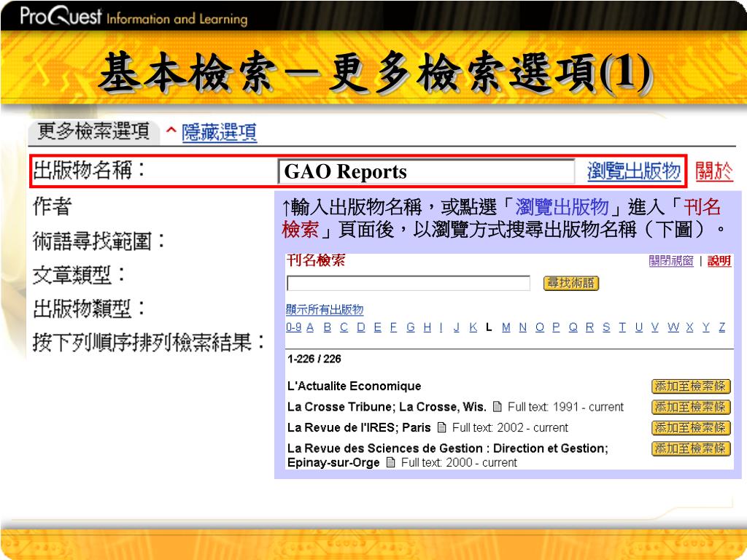Select letter V in the alphabet index
Image resolution: width=747 pixels, height=560 pixels.
pyautogui.click(x=655, y=327)
